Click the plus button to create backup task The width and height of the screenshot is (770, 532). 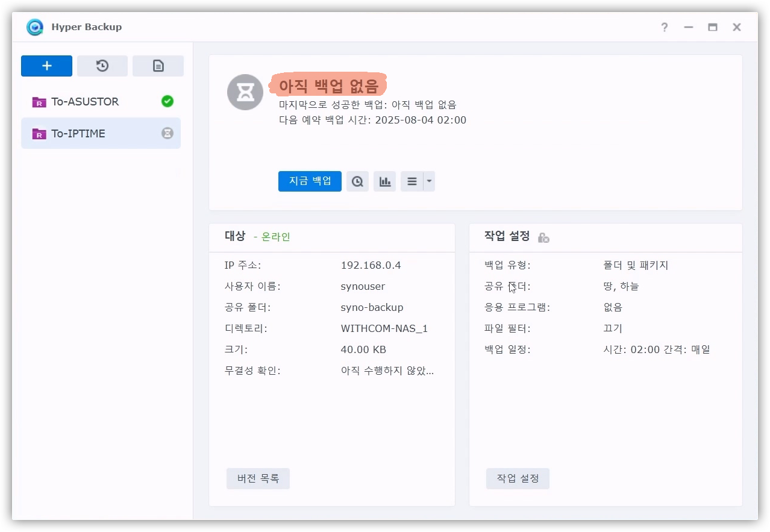point(46,66)
